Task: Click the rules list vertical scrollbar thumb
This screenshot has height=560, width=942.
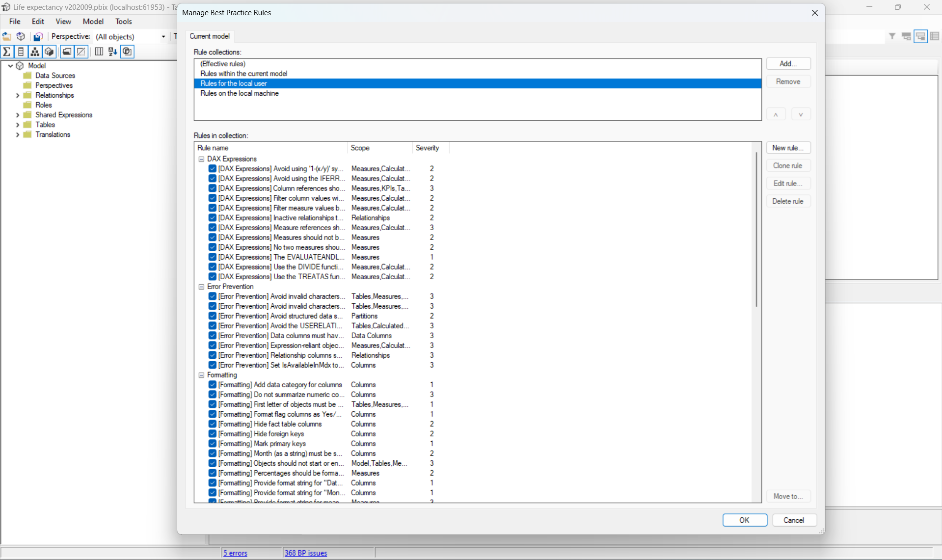Action: tap(756, 230)
